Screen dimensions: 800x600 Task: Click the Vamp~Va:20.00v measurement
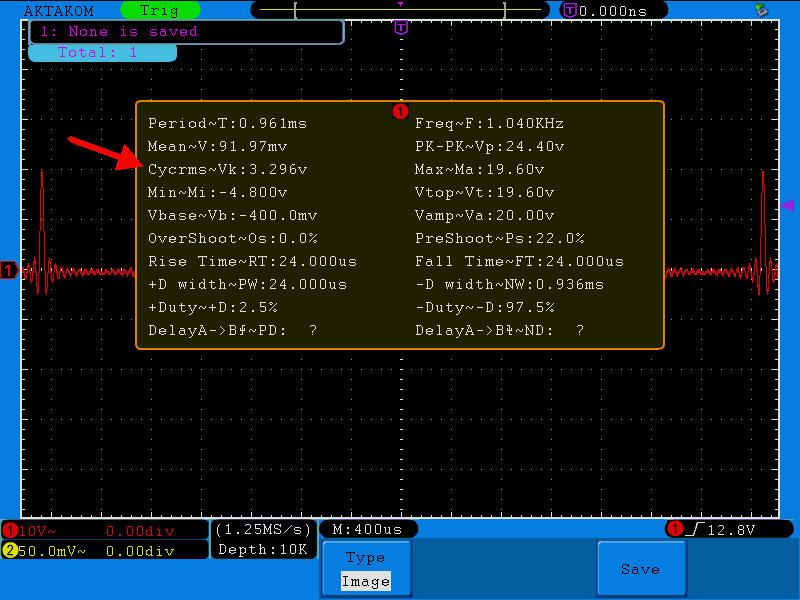pyautogui.click(x=485, y=215)
